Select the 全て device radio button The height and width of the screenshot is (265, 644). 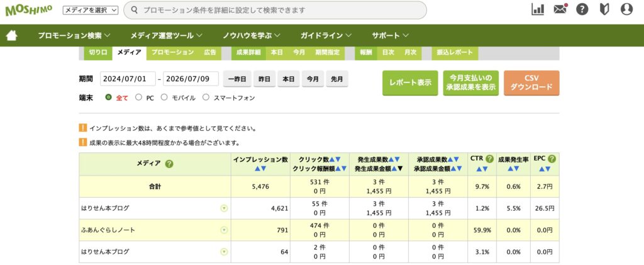[x=109, y=98]
